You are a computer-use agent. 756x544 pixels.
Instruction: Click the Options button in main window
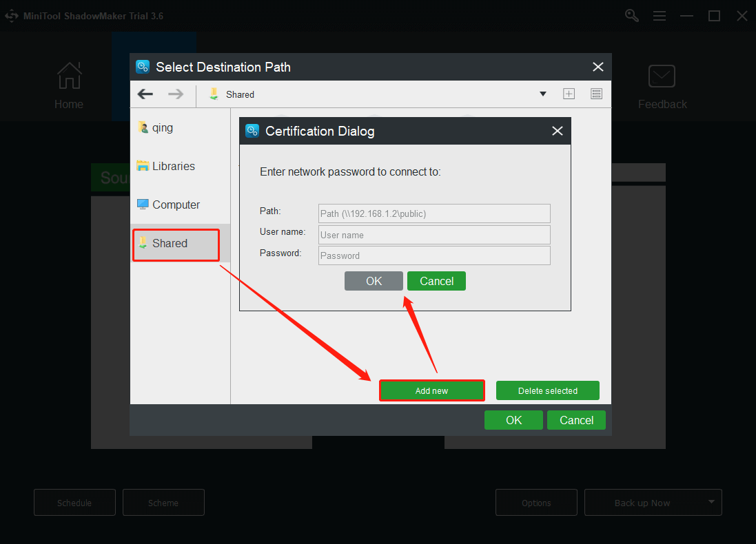tap(536, 503)
